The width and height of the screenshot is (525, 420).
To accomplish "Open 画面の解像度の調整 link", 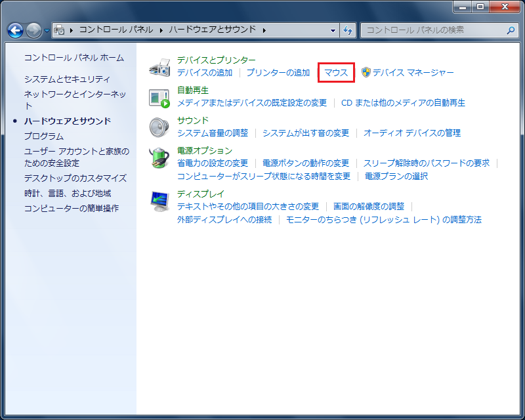I will click(369, 207).
